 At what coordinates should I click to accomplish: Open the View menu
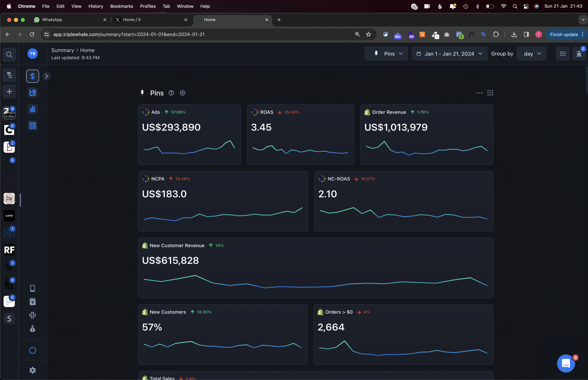(x=76, y=6)
